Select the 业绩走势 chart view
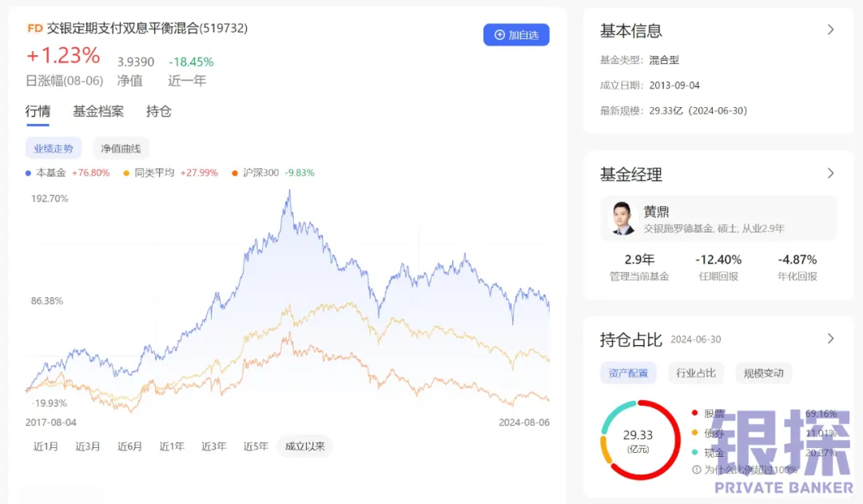 point(54,149)
